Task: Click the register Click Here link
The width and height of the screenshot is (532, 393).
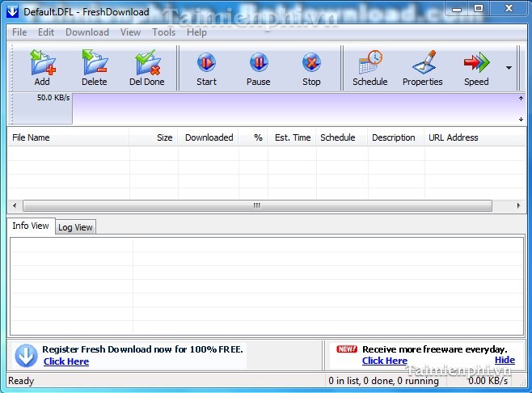Action: 66,361
